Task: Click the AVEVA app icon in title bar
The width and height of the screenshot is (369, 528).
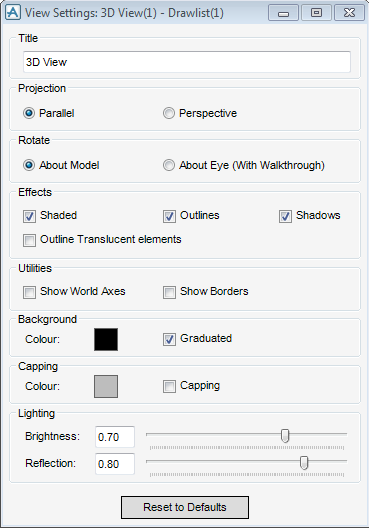Action: (13, 13)
